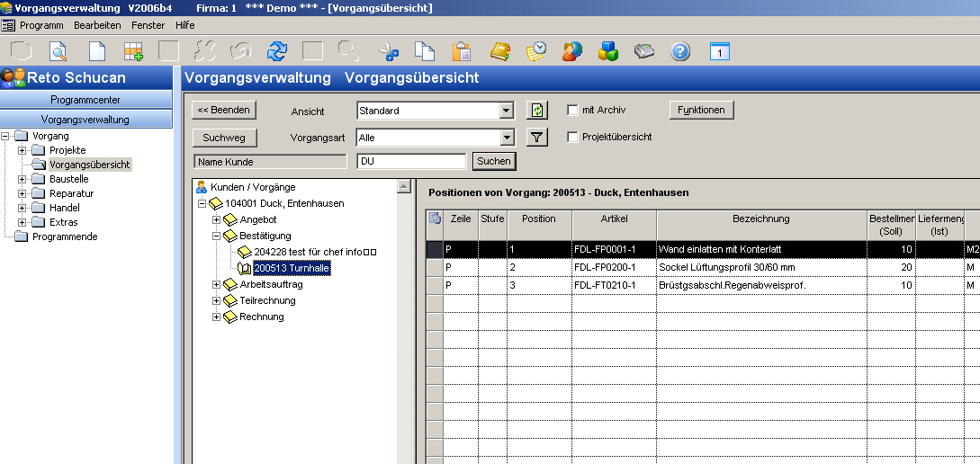Click the scissors cut icon
The width and height of the screenshot is (980, 464).
point(389,51)
